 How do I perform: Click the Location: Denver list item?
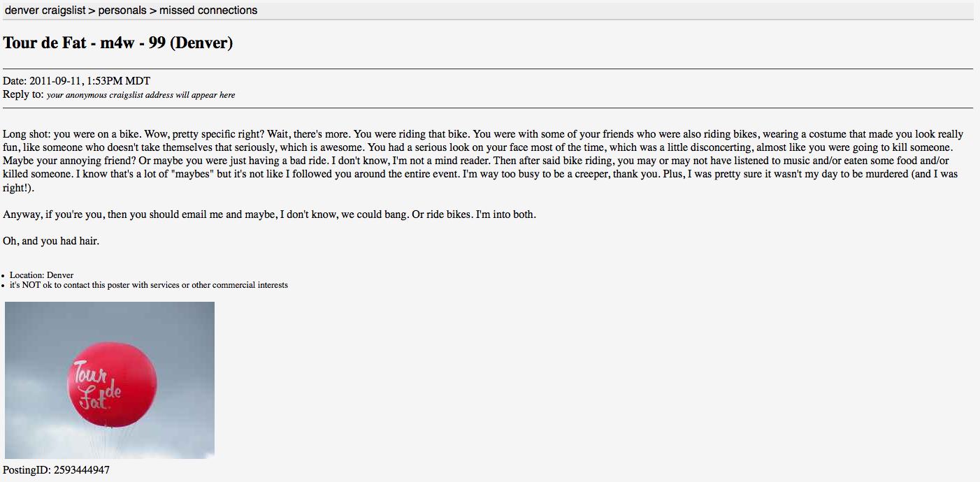click(x=41, y=275)
